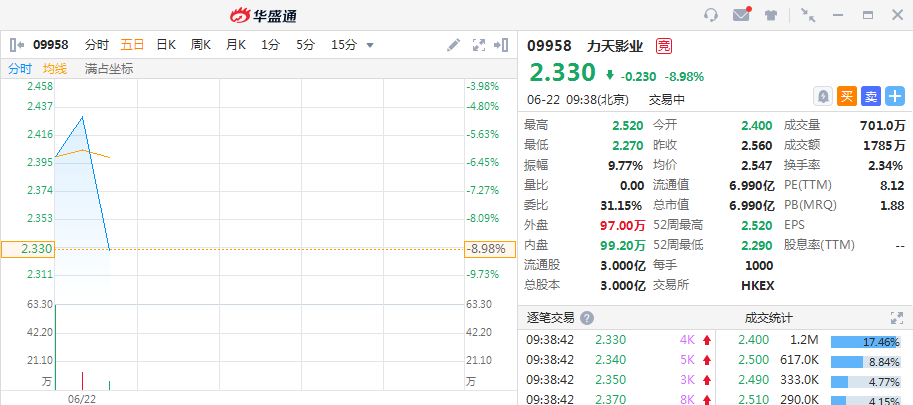Toggle the blue 分时 line legend
913x405 pixels.
click(x=20, y=69)
